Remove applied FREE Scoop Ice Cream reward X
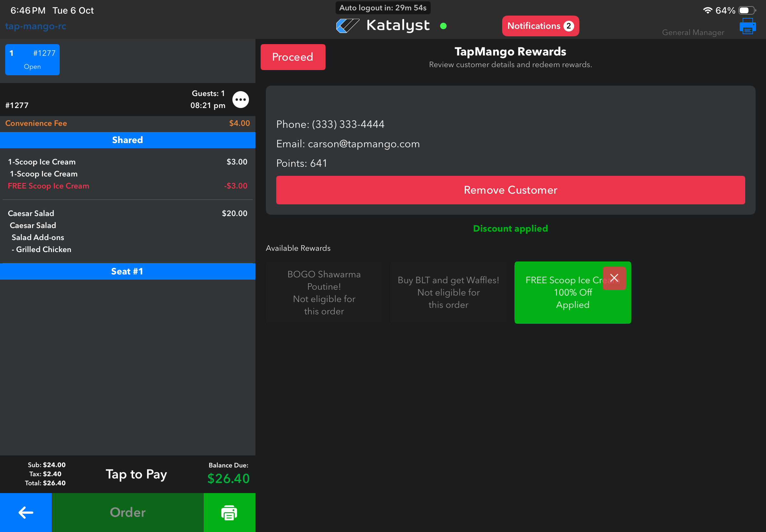 pos(614,278)
